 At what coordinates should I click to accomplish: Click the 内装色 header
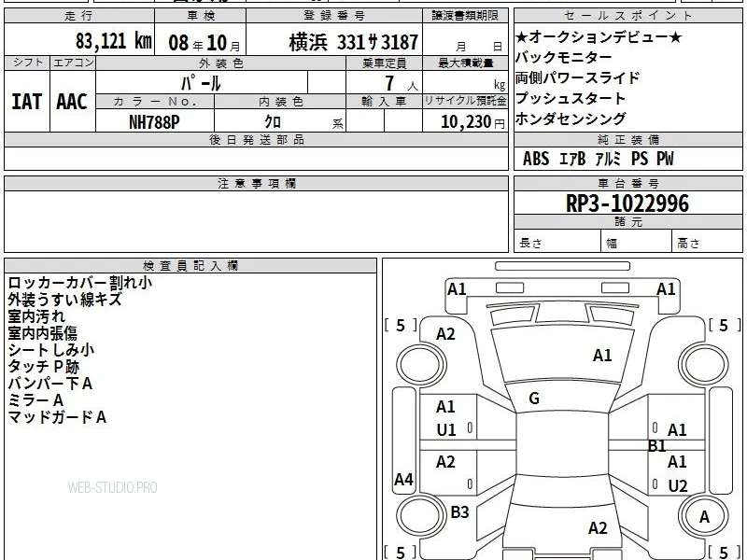point(281,102)
